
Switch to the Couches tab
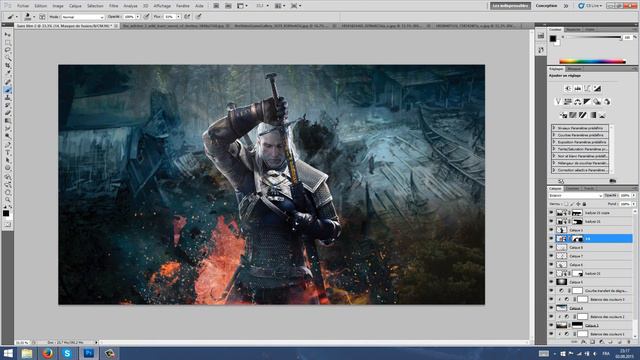point(573,189)
